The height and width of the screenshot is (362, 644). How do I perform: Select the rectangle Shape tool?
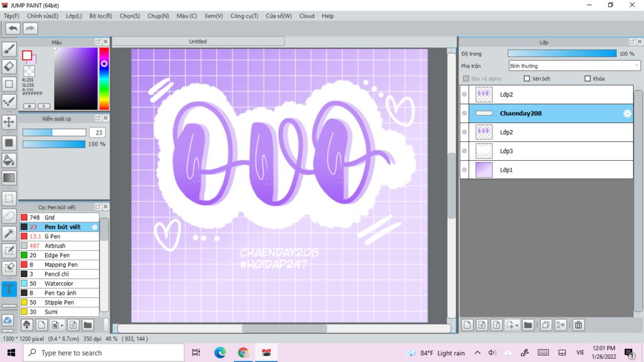[x=9, y=84]
